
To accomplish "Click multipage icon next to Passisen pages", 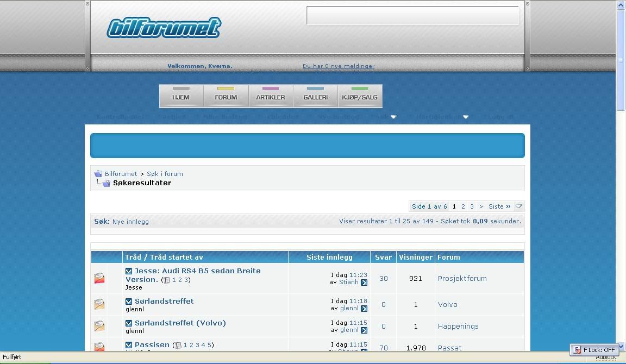I will click(178, 345).
